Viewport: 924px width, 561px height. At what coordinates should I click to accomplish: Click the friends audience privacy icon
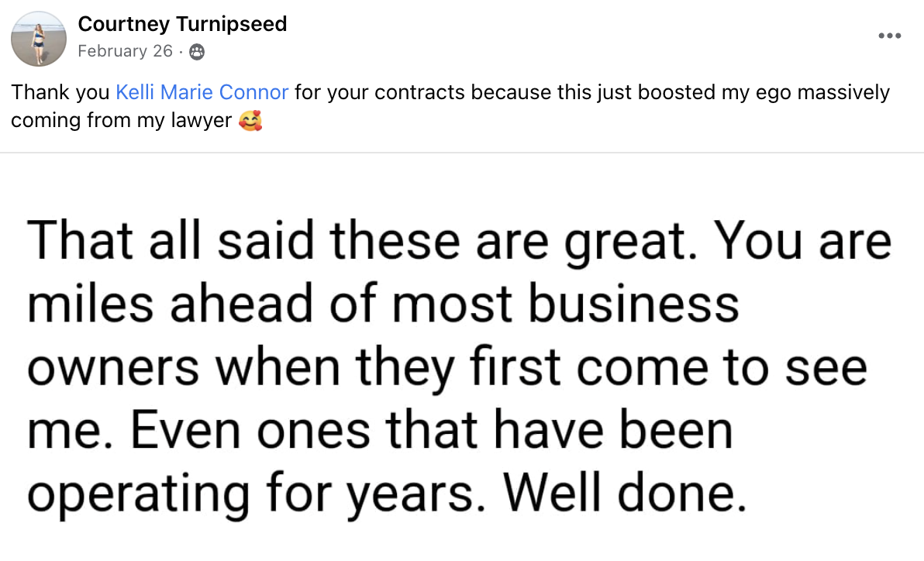197,52
